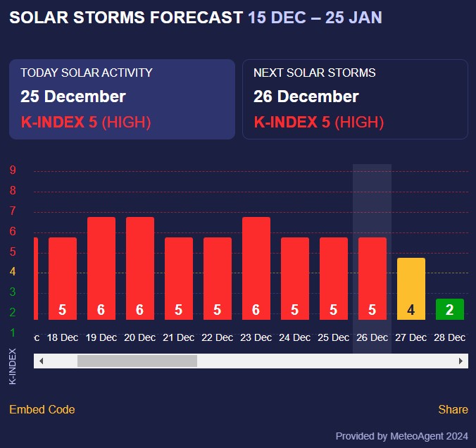Click the Provided by MeteoAgent 2024 text
The image size is (476, 448).
pos(401,436)
